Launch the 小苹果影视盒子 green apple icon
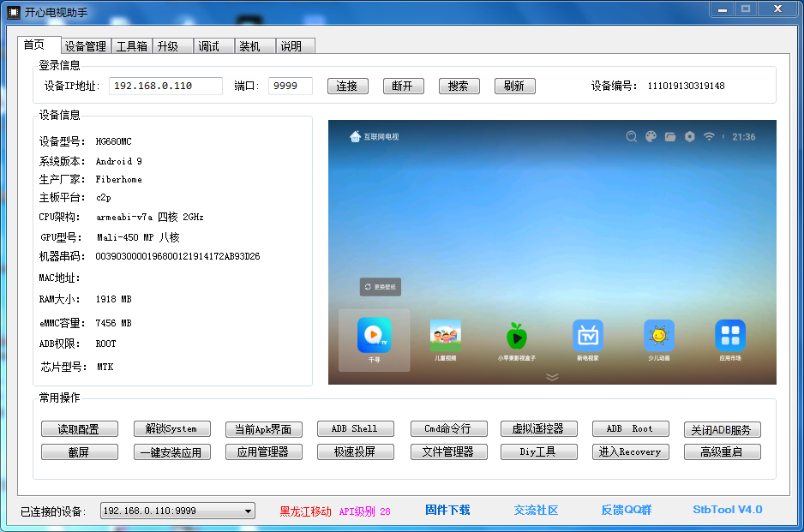Screen dimensions: 804x532 pos(516,336)
